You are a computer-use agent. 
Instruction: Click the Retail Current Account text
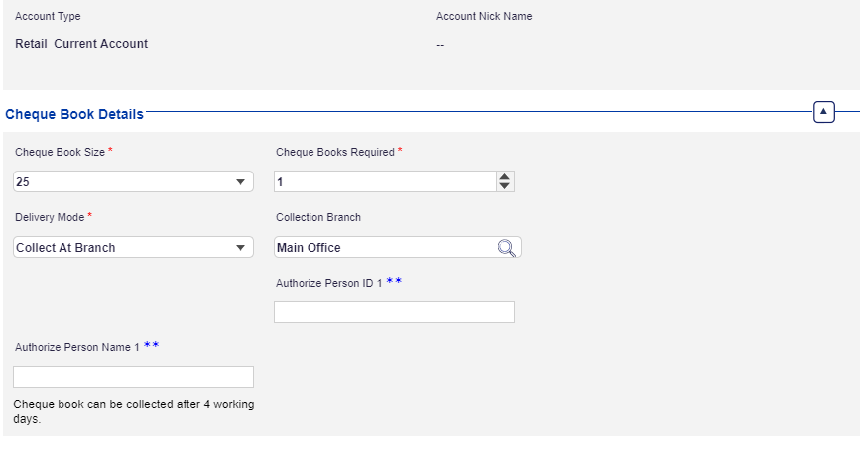coord(81,44)
